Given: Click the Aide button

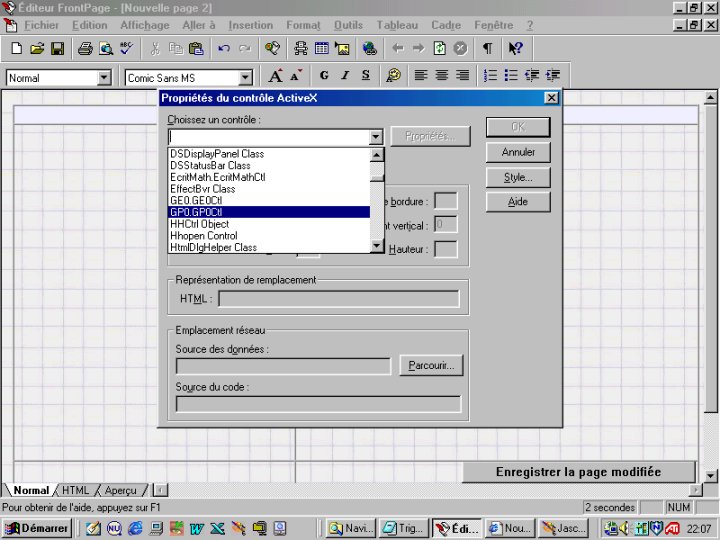Looking at the screenshot, I should [x=518, y=202].
